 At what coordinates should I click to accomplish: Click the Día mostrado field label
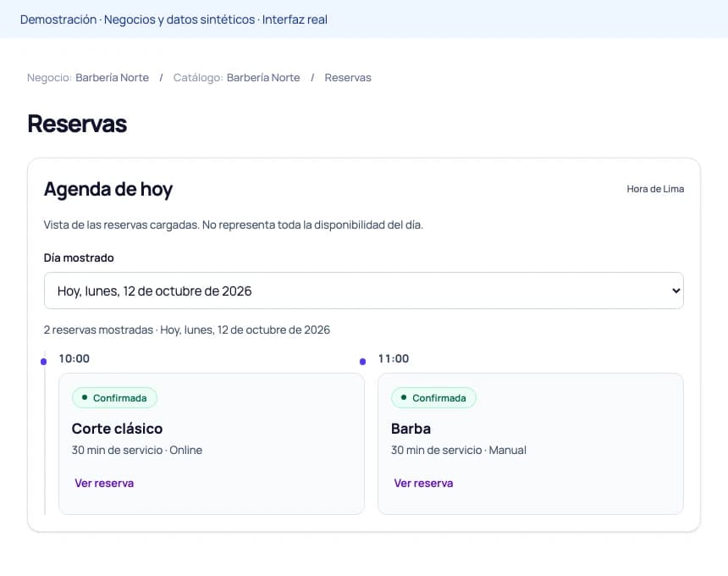[x=79, y=258]
